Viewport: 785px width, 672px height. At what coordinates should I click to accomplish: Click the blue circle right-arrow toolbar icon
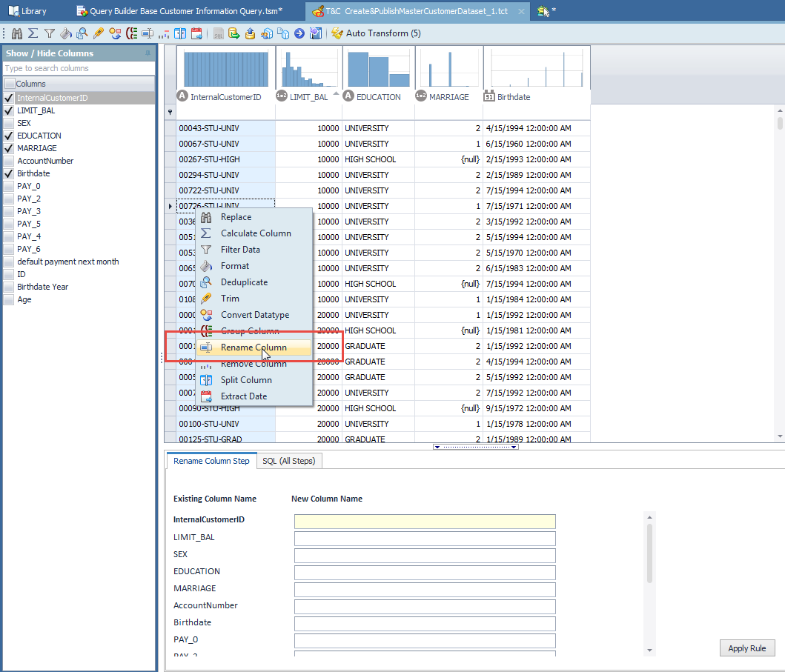(x=299, y=33)
